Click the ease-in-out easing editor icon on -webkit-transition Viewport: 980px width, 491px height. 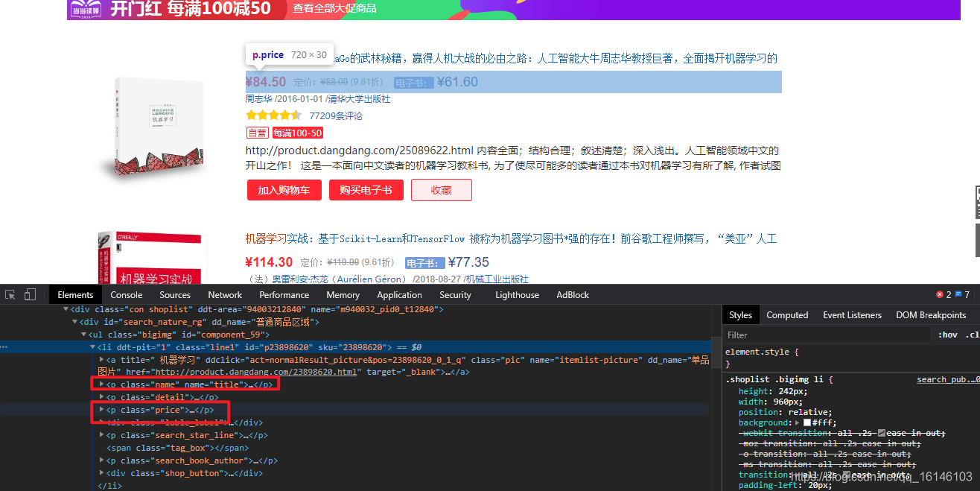(882, 433)
